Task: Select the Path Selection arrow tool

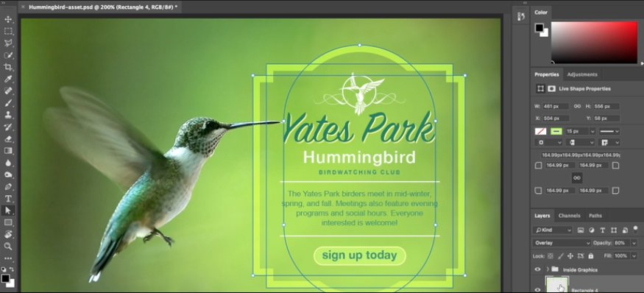Action: pyautogui.click(x=8, y=211)
